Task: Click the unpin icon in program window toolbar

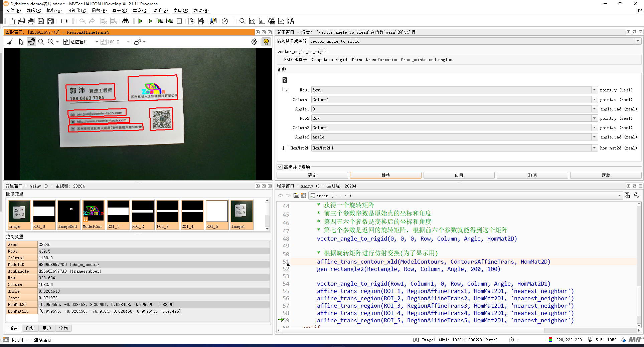Action: tap(637, 196)
